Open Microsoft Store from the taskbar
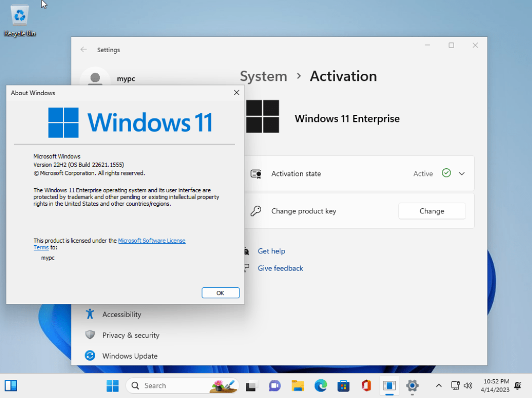 [x=343, y=386]
